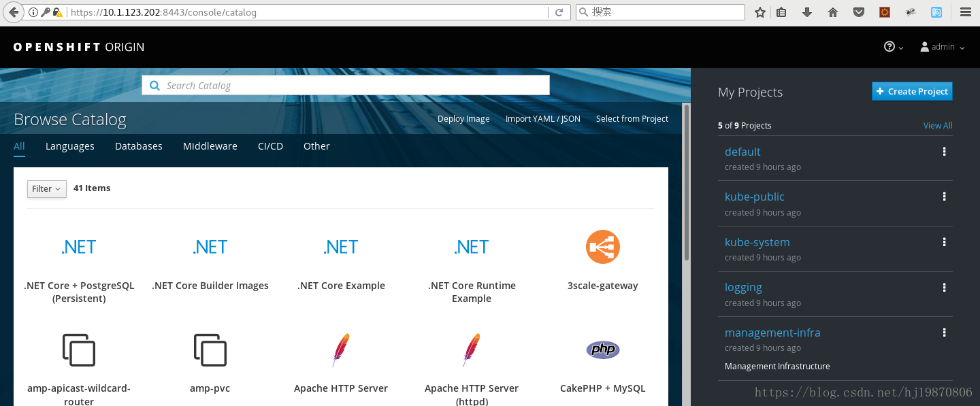This screenshot has width=980, height=406.
Task: Click the OpenShift Origin logo
Action: click(x=79, y=47)
